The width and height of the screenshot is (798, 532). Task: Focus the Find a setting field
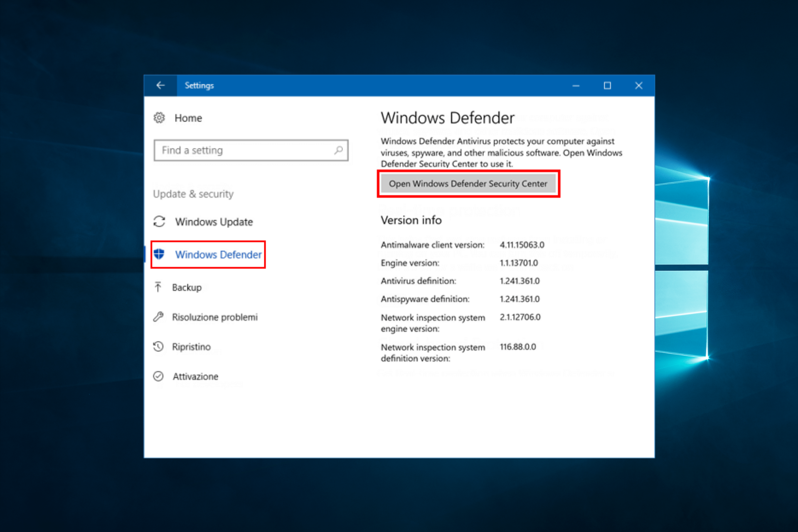(245, 150)
